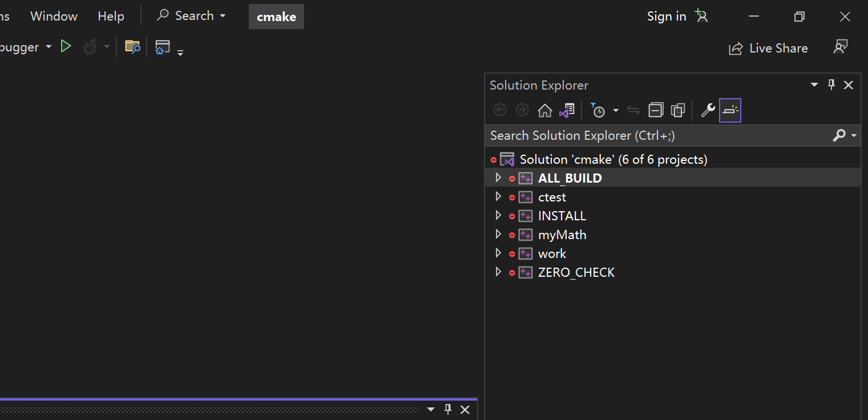The width and height of the screenshot is (868, 420).
Task: Go to Solution Explorer Home view
Action: (x=545, y=110)
